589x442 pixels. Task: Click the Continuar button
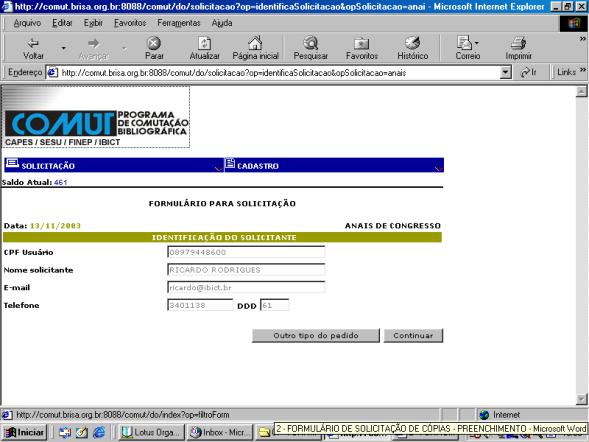coord(413,336)
